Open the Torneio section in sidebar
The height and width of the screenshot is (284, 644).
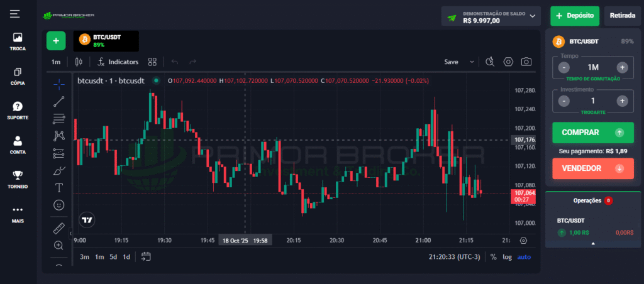click(x=18, y=179)
